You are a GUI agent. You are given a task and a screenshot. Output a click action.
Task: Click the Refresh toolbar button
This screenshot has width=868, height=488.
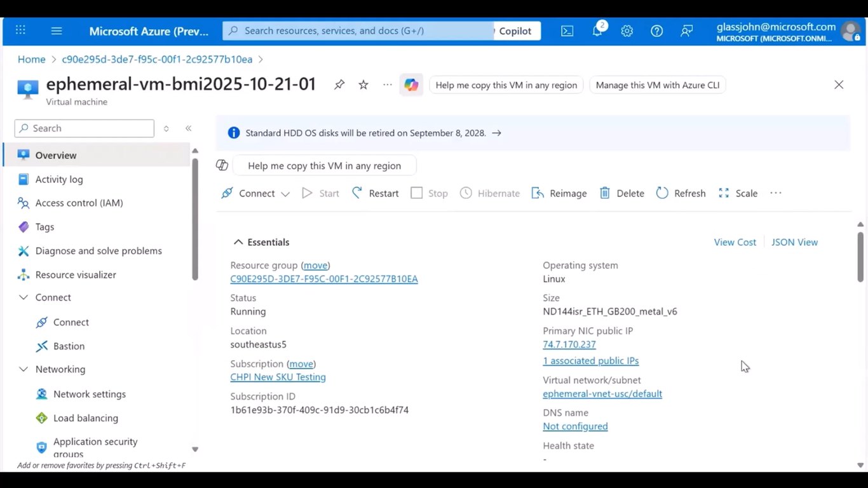pyautogui.click(x=681, y=193)
